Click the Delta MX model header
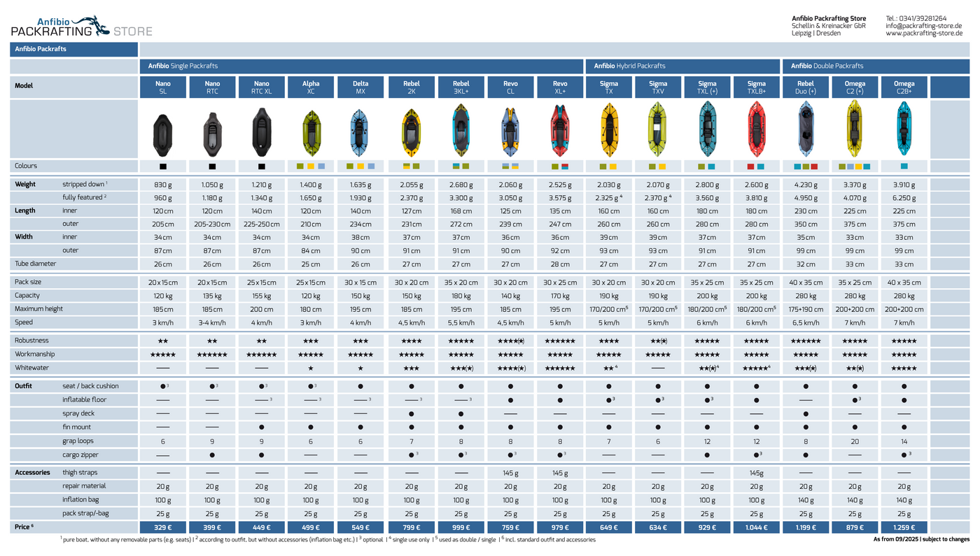The image size is (980, 556). 360,87
